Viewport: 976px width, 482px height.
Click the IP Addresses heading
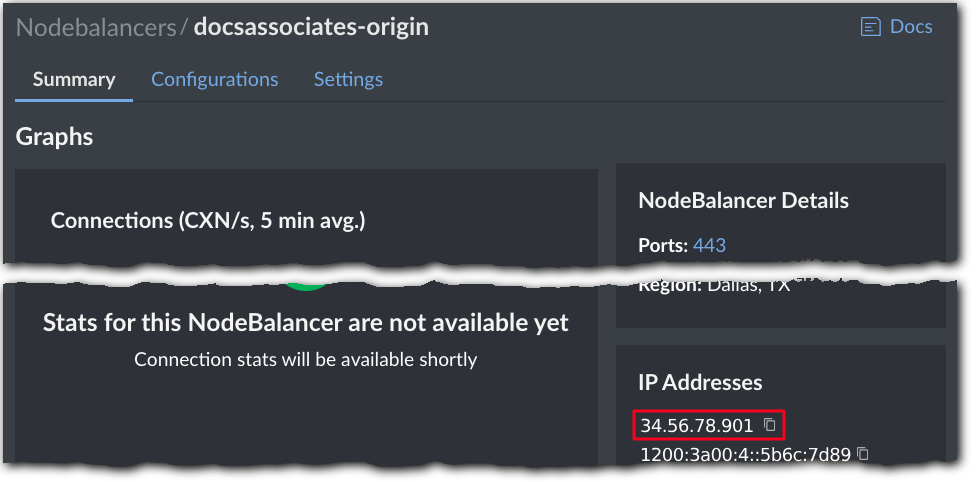click(700, 382)
